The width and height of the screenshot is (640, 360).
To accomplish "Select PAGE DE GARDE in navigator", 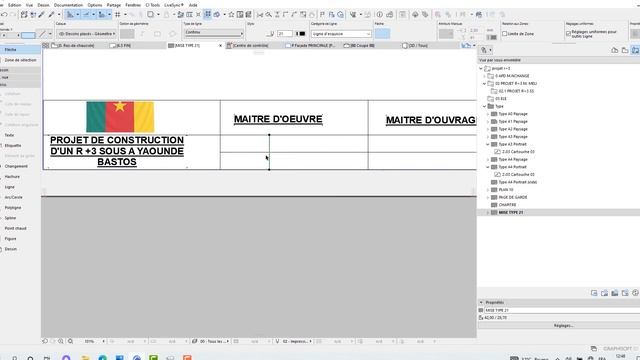I will 513,197.
